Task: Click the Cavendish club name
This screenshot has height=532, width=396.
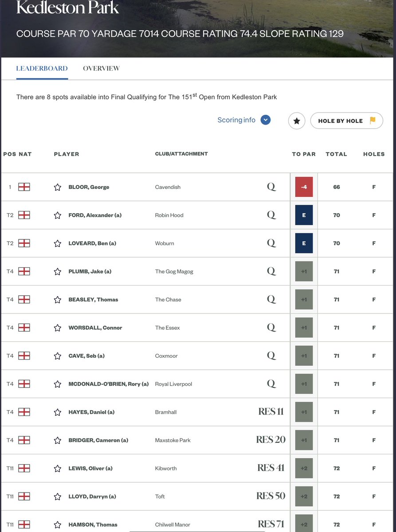Action: click(x=168, y=187)
